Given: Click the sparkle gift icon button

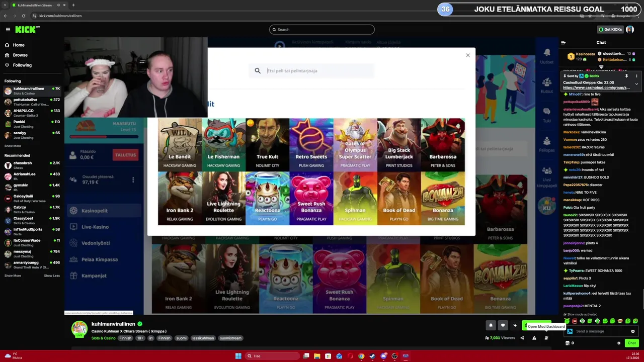Looking at the screenshot, I should 515,326.
